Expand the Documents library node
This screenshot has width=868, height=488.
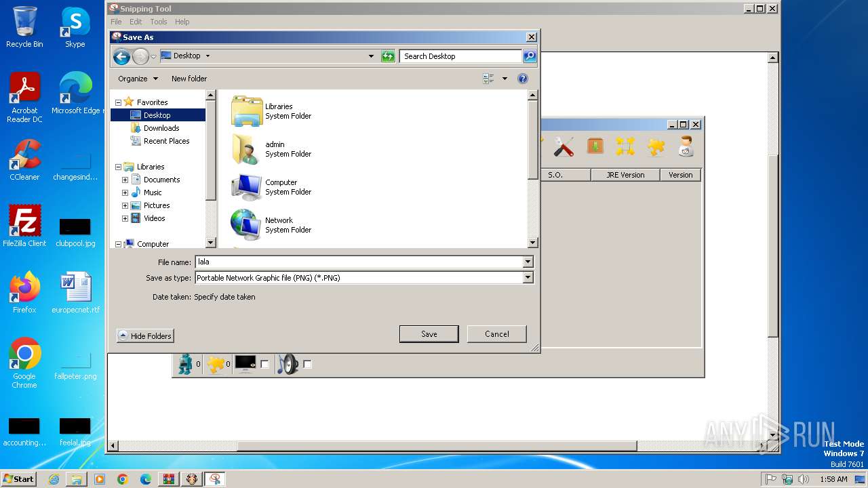tap(125, 180)
